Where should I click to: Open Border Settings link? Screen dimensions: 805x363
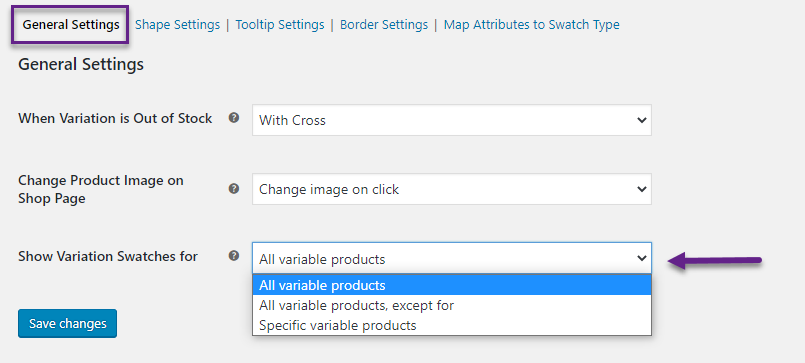[x=384, y=25]
